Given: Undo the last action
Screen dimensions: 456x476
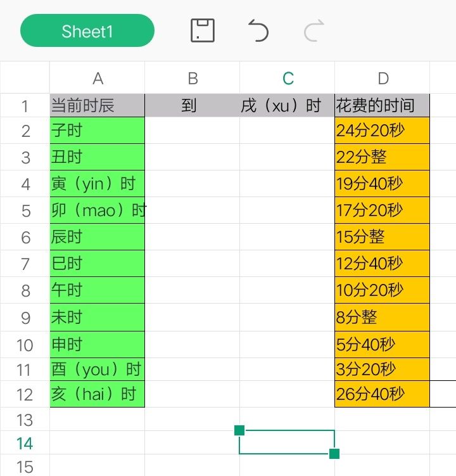Looking at the screenshot, I should [258, 30].
